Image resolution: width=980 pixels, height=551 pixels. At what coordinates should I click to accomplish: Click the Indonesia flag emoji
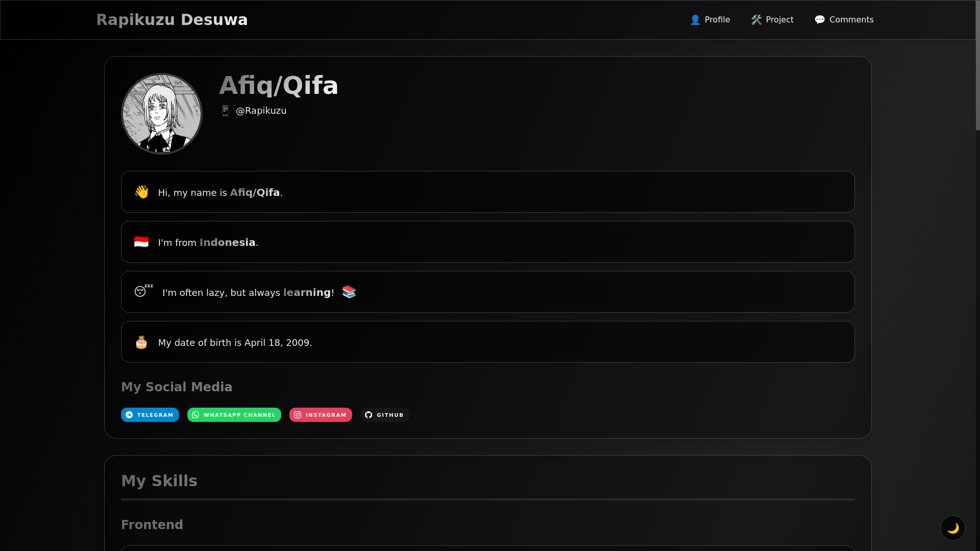click(141, 242)
